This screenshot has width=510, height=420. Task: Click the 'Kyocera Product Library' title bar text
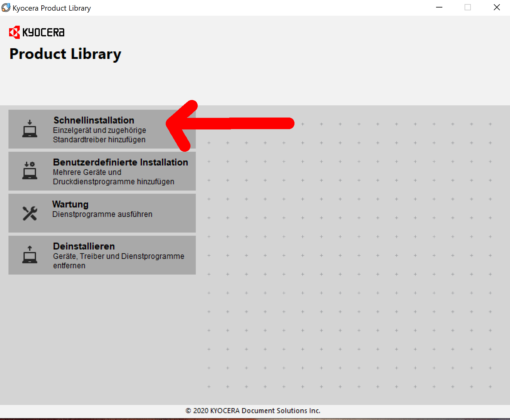click(x=52, y=8)
